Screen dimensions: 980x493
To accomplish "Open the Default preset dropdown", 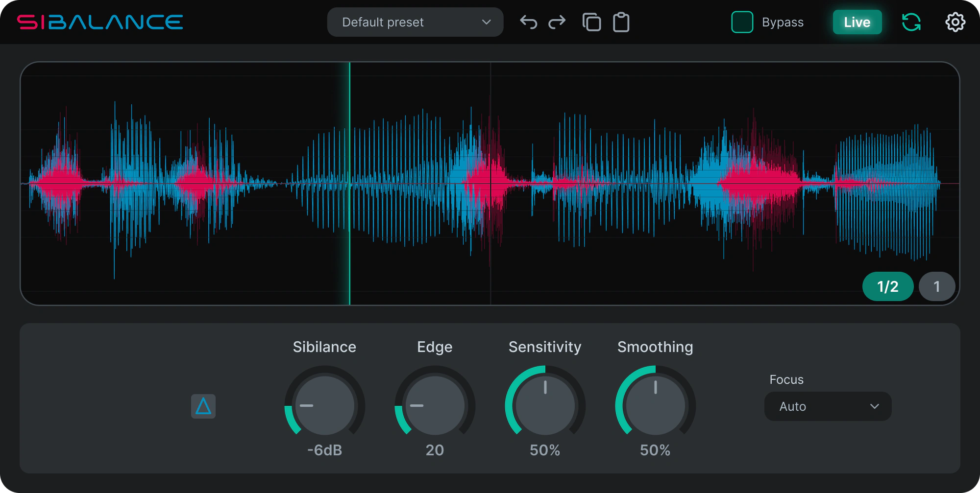I will tap(415, 22).
